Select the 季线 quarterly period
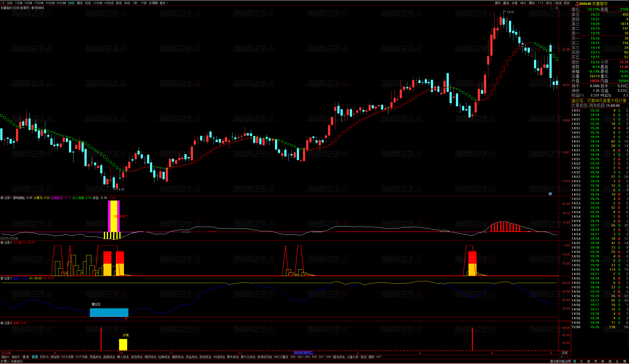Image resolution: width=629 pixels, height=364 pixels. (119, 3)
